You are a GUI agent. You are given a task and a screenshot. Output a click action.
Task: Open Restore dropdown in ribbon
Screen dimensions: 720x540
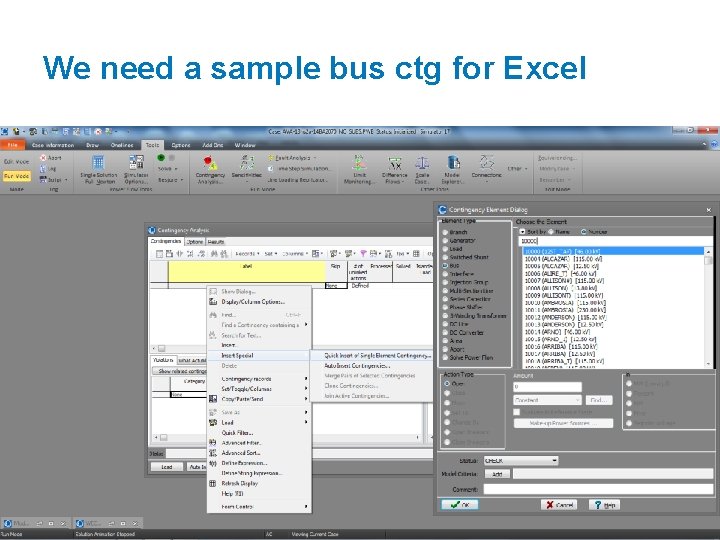click(170, 180)
